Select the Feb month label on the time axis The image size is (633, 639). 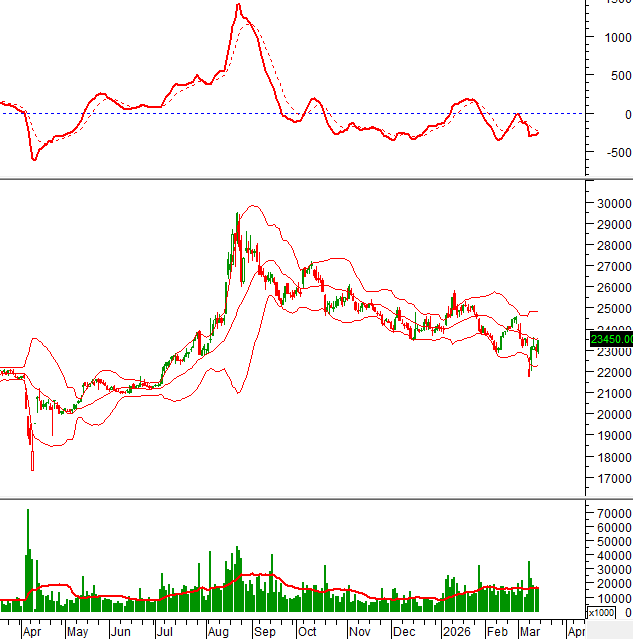tap(496, 632)
